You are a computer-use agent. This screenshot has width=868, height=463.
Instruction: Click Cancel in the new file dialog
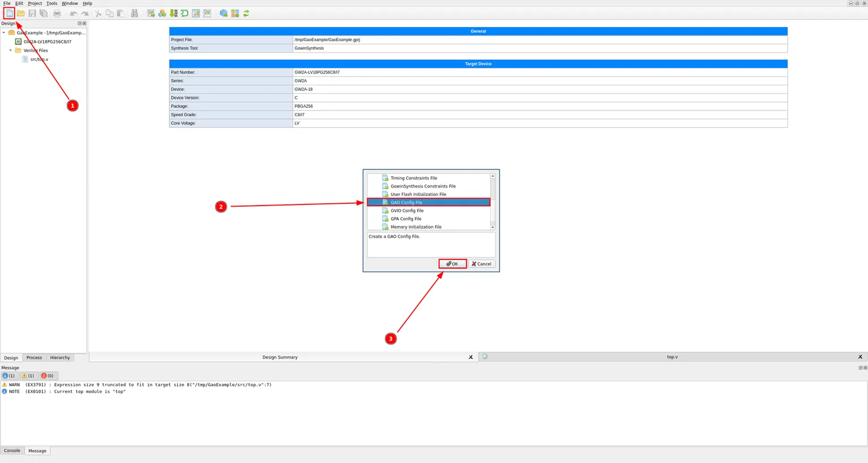point(481,264)
